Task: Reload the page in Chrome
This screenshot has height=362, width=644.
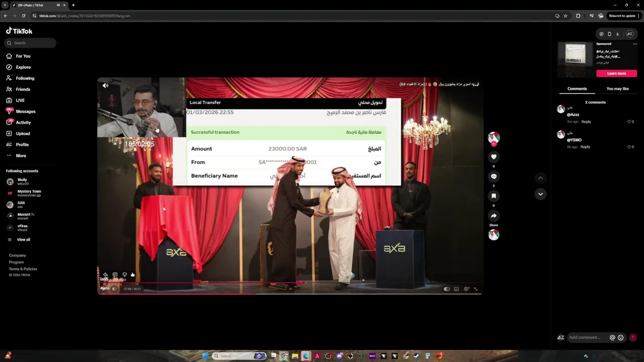Action: [23, 16]
